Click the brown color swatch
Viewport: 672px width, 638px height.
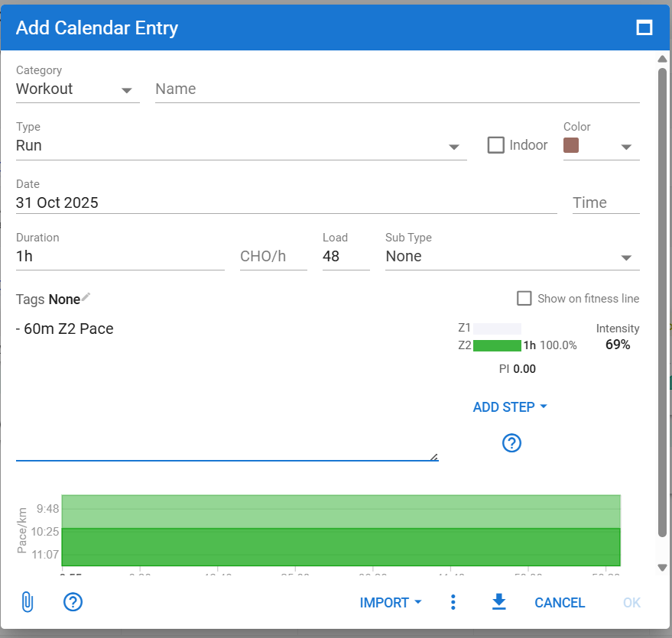pyautogui.click(x=571, y=145)
